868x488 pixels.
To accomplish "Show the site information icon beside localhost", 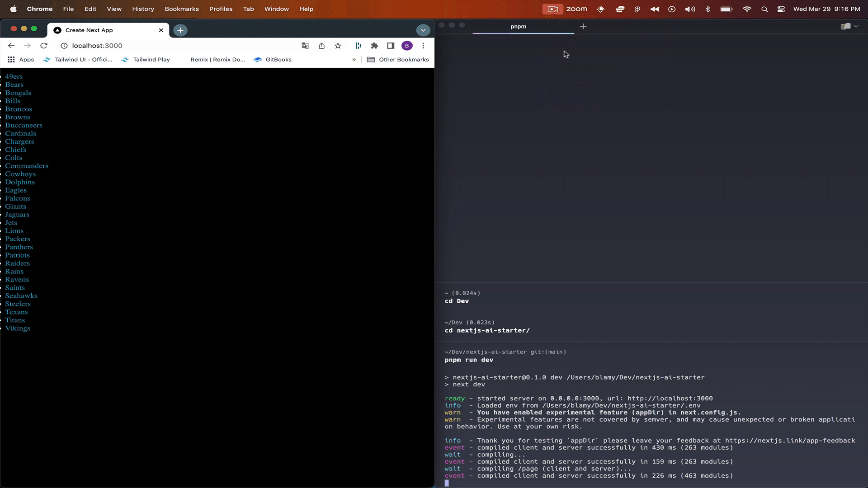I will [64, 46].
